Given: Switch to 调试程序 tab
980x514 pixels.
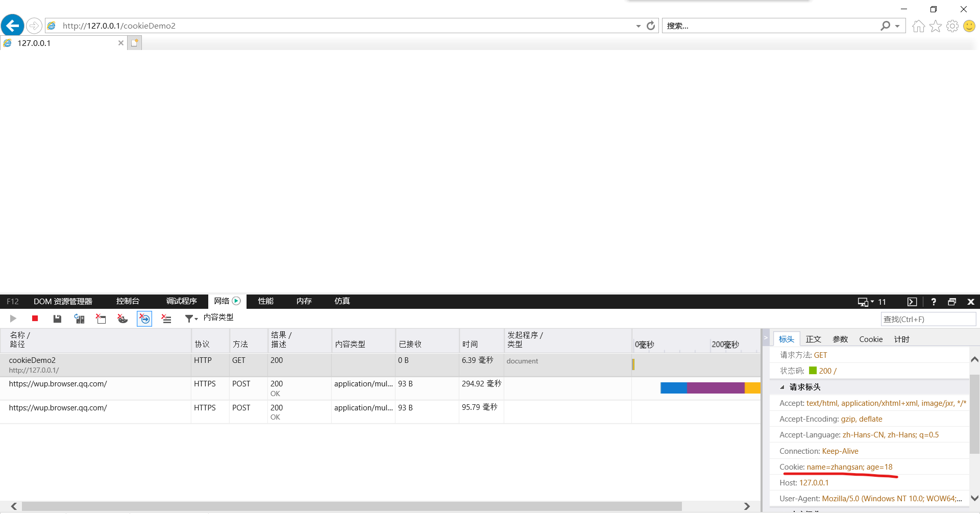Looking at the screenshot, I should [181, 301].
